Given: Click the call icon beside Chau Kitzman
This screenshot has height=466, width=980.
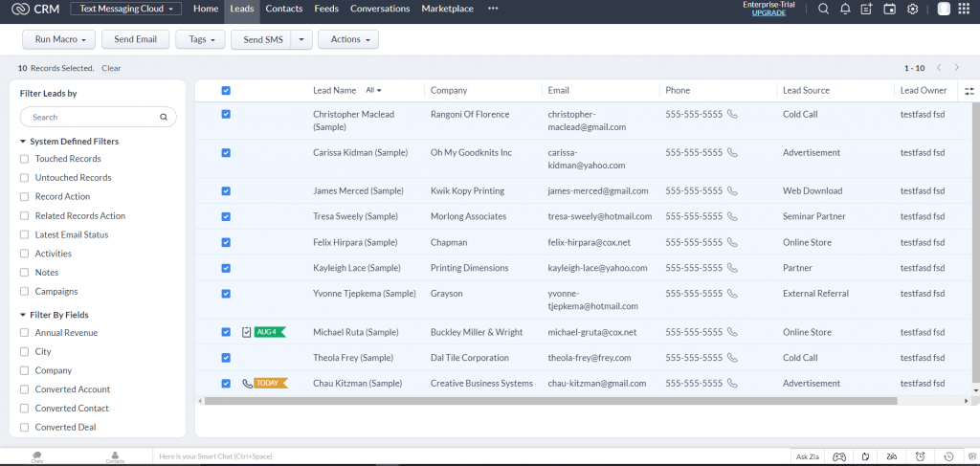Looking at the screenshot, I should (x=248, y=384).
